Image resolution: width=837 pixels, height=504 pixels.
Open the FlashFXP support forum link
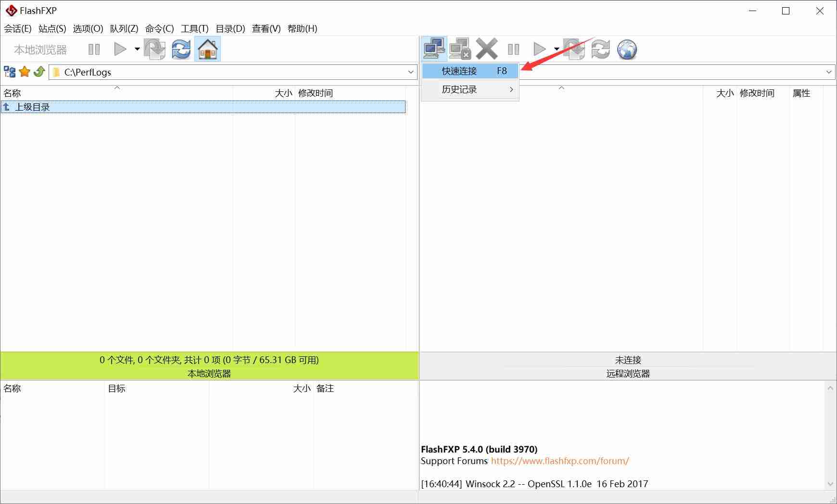(x=559, y=461)
